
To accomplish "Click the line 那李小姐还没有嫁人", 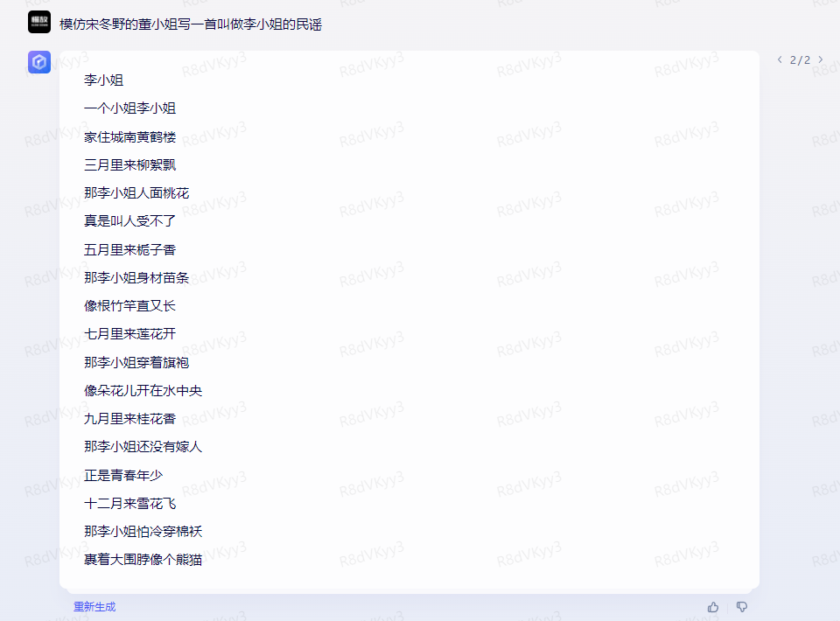I will (x=143, y=446).
